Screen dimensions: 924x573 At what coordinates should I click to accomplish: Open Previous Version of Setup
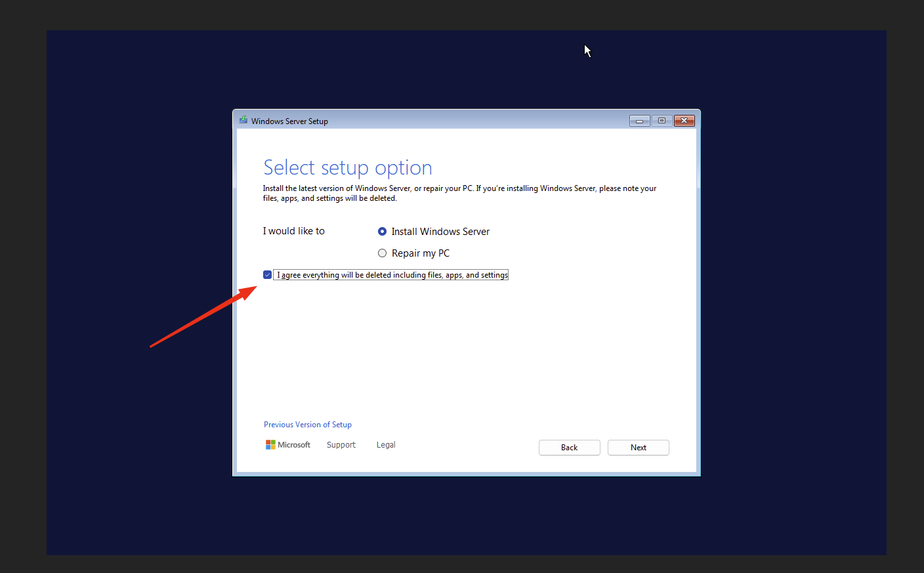[307, 424]
